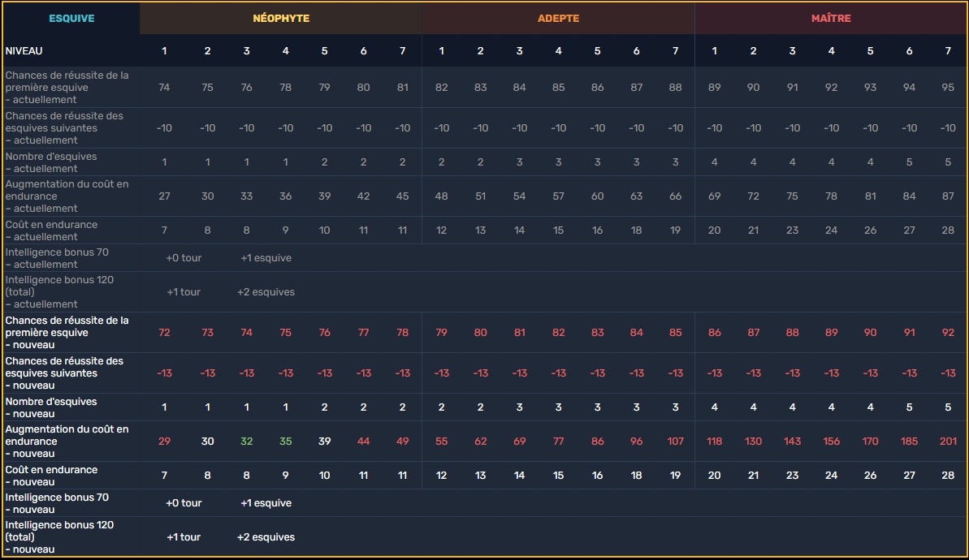
Task: Click the red value 143
Action: tap(792, 442)
